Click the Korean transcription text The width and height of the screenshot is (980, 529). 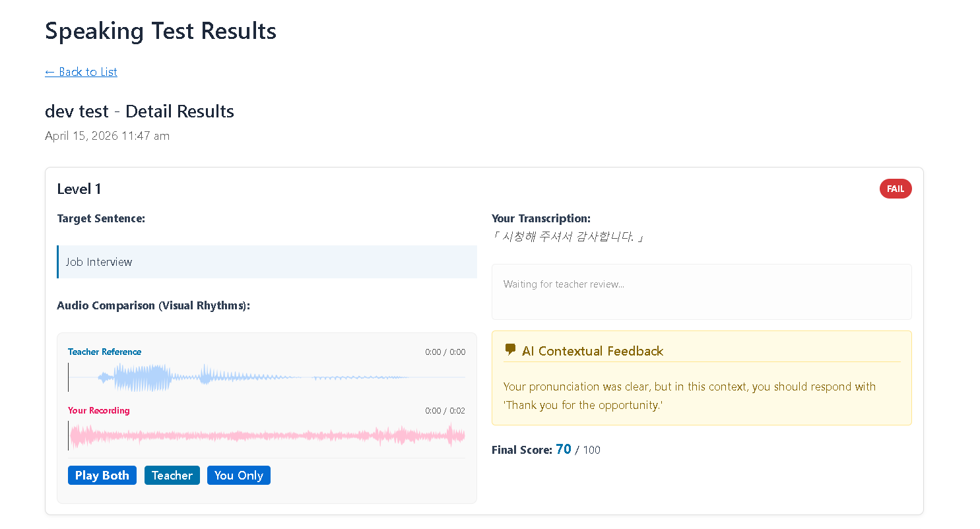[568, 237]
